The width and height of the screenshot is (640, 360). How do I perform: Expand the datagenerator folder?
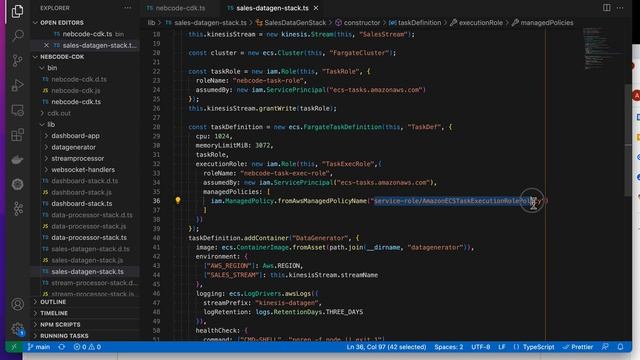[73, 147]
